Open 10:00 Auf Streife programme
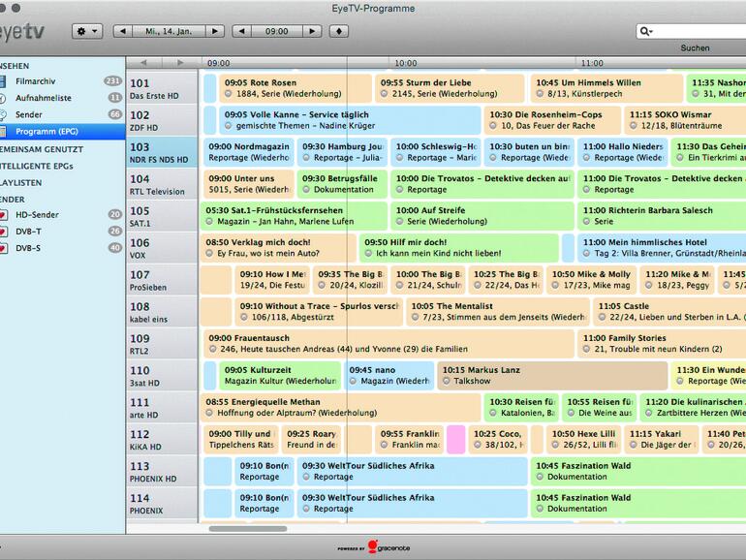 coord(482,216)
